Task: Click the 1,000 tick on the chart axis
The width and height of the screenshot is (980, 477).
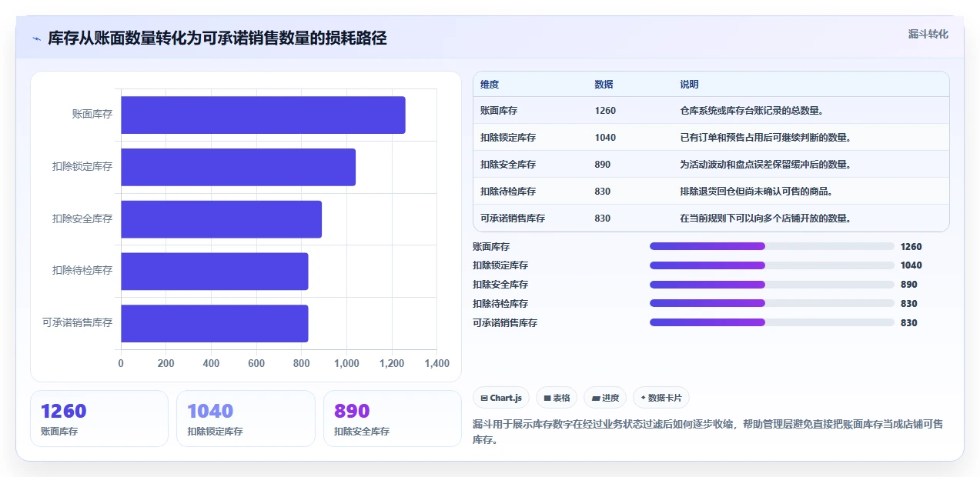Action: point(346,364)
